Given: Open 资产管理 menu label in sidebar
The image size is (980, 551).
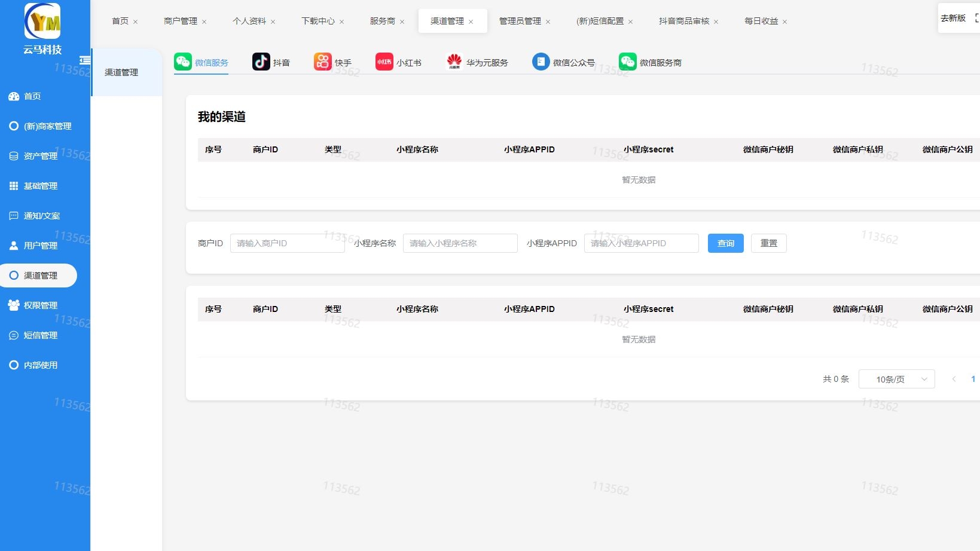Looking at the screenshot, I should 41,156.
